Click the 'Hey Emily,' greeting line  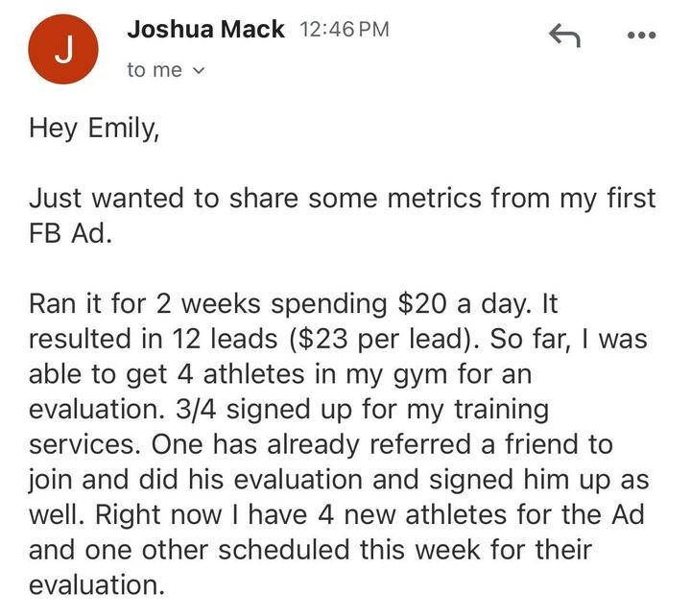pos(93,130)
